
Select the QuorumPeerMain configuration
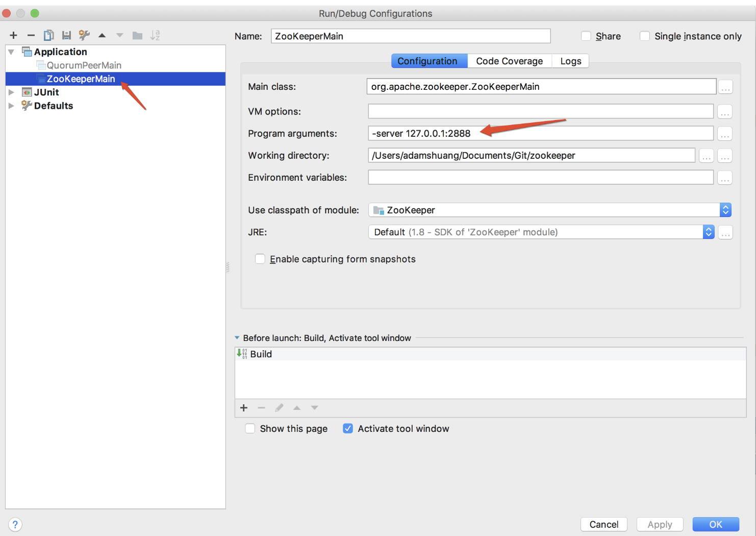[x=115, y=65]
